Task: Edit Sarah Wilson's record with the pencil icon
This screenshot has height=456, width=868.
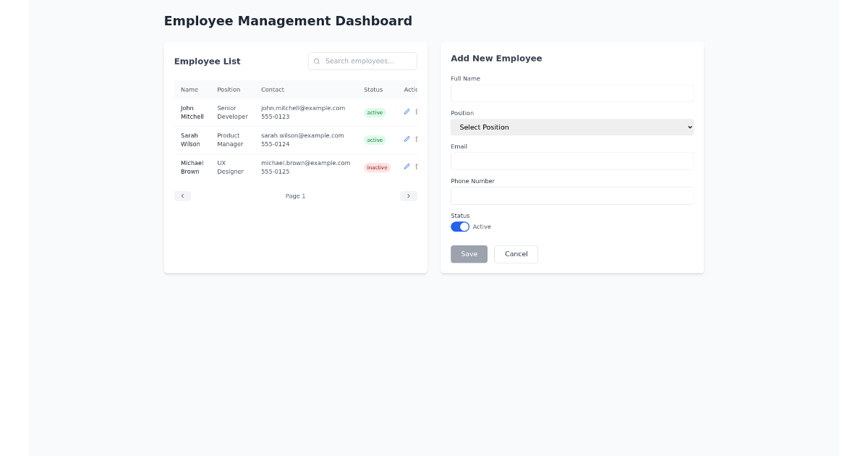Action: pos(407,139)
